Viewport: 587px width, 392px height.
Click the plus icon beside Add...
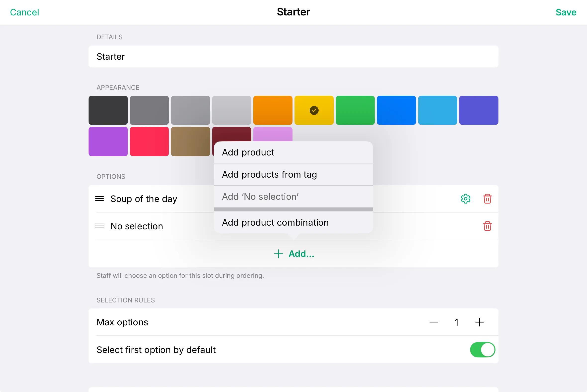pos(278,254)
